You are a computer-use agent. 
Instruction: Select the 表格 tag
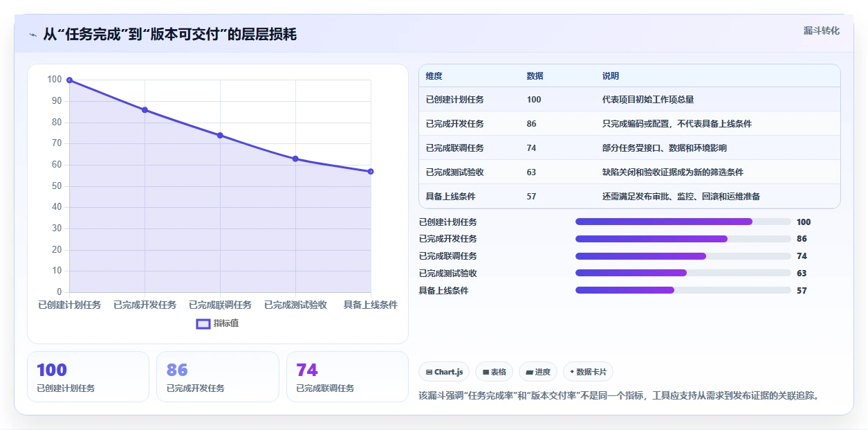pyautogui.click(x=494, y=372)
